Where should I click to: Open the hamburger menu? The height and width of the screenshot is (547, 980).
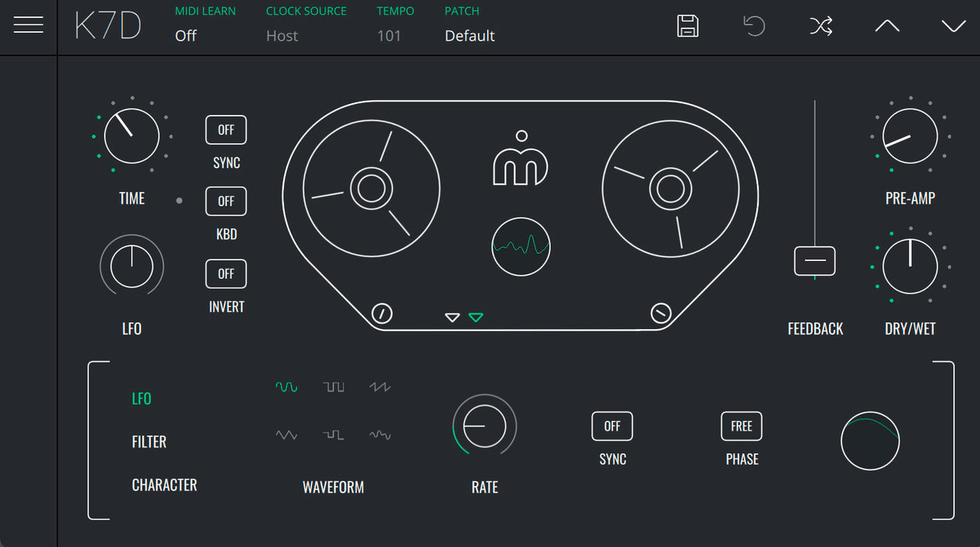pyautogui.click(x=28, y=25)
